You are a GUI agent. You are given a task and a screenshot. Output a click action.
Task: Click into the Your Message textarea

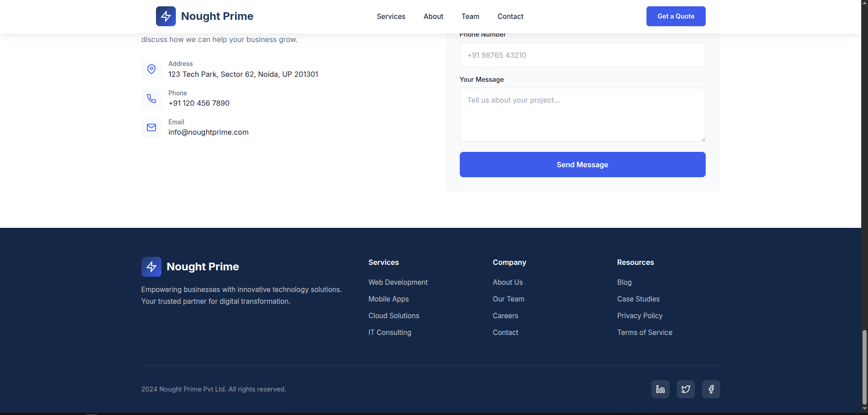tap(582, 115)
